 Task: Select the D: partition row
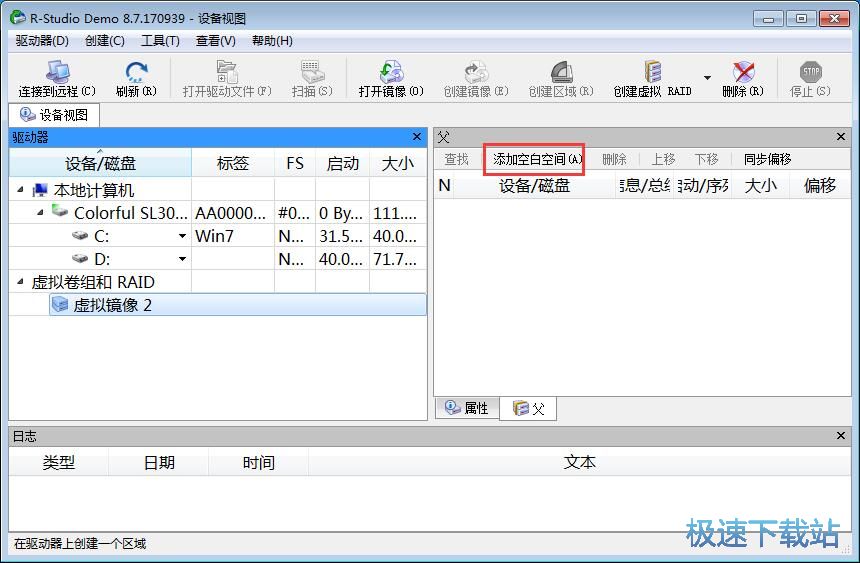tap(218, 259)
